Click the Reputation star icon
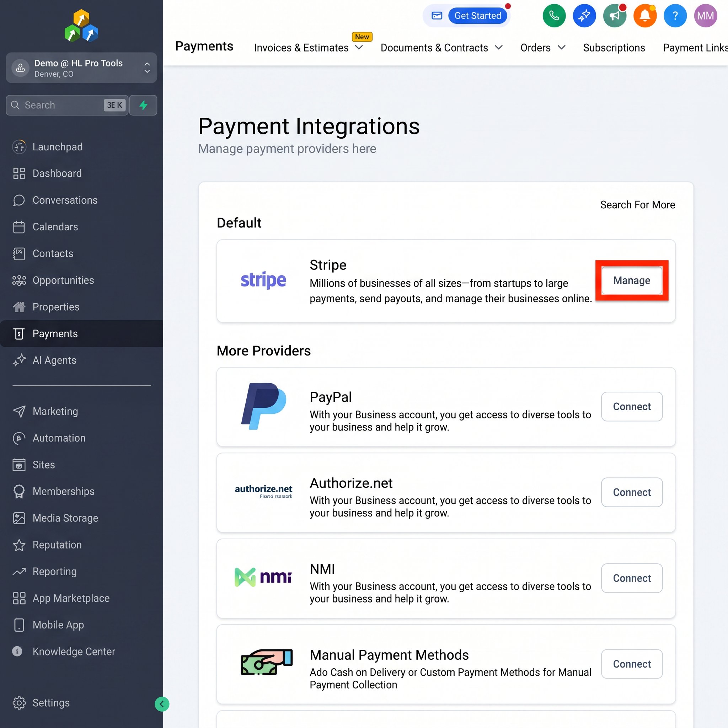This screenshot has width=728, height=728. tap(19, 545)
